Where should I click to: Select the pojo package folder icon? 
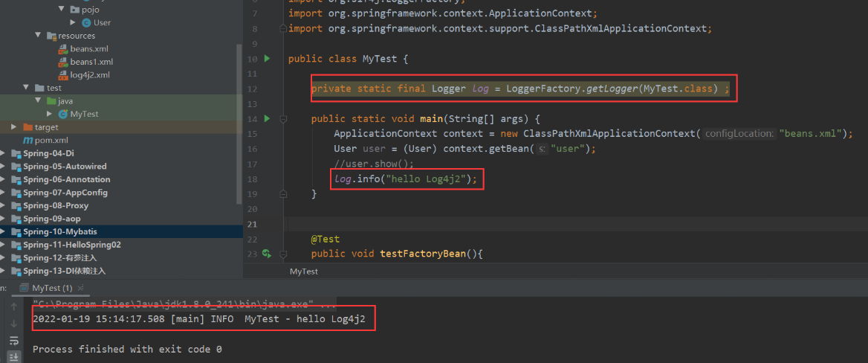click(75, 10)
